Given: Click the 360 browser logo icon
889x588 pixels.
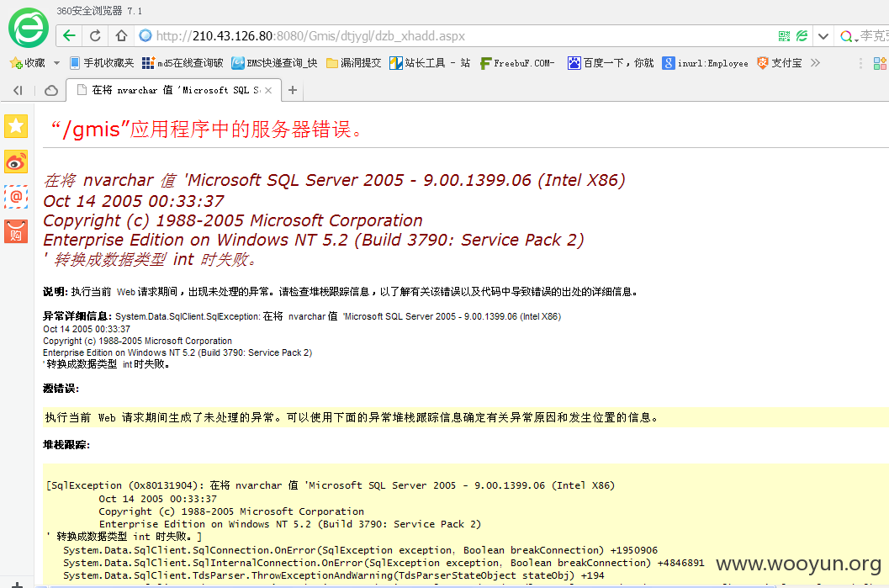Looking at the screenshot, I should [29, 28].
